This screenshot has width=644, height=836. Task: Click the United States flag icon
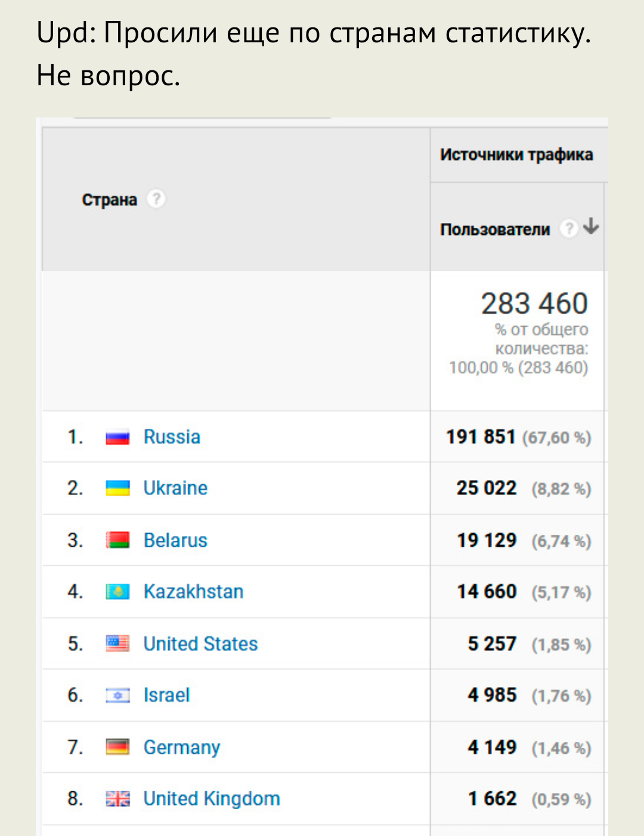pos(117,644)
